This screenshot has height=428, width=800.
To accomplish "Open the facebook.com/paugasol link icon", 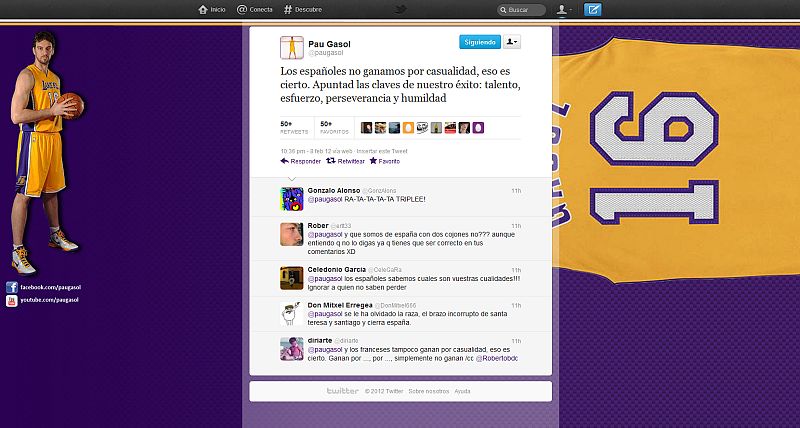I will [x=11, y=288].
